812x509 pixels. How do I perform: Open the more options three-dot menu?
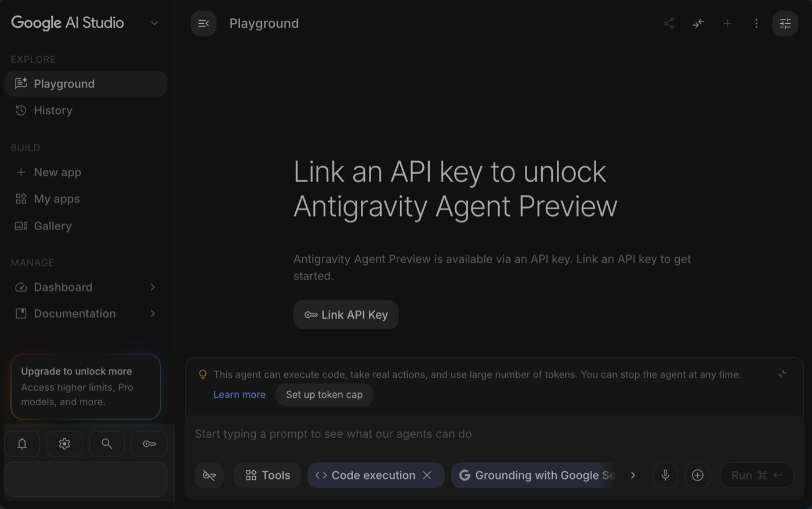756,23
